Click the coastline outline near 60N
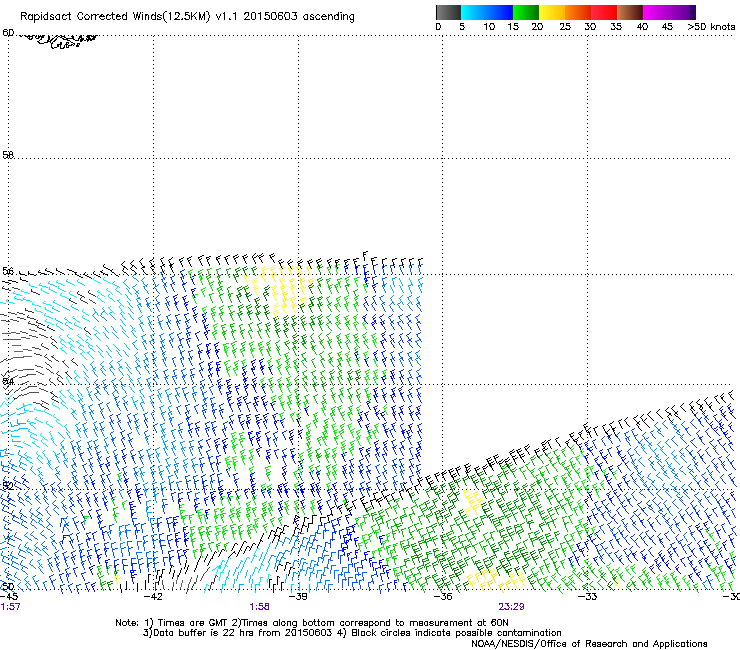Screen dimensions: 740x650 (x=57, y=41)
